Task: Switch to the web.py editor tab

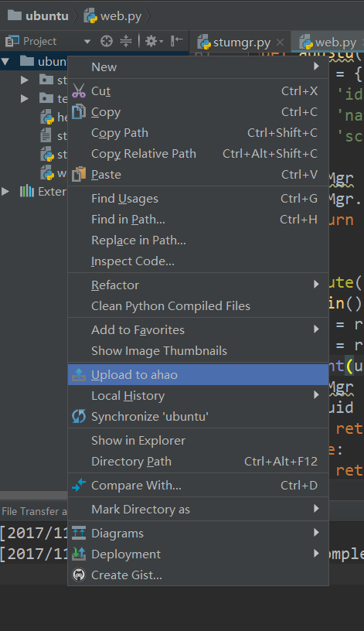Action: pyautogui.click(x=328, y=43)
